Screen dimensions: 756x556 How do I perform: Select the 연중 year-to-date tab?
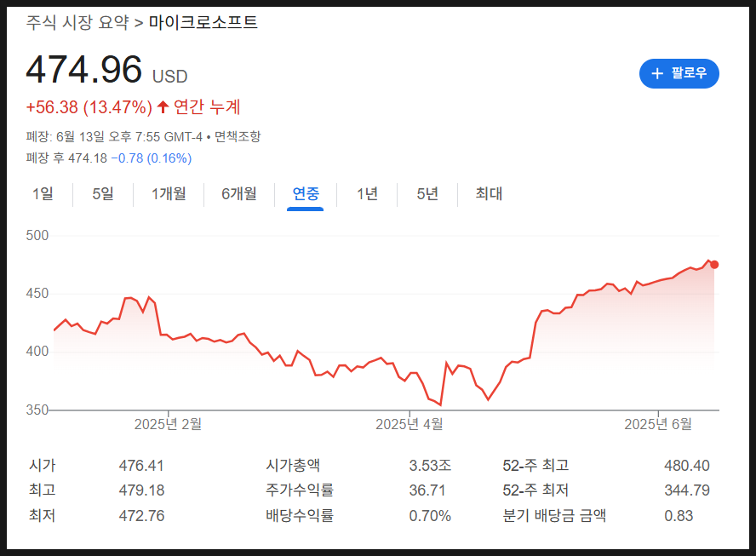point(306,194)
